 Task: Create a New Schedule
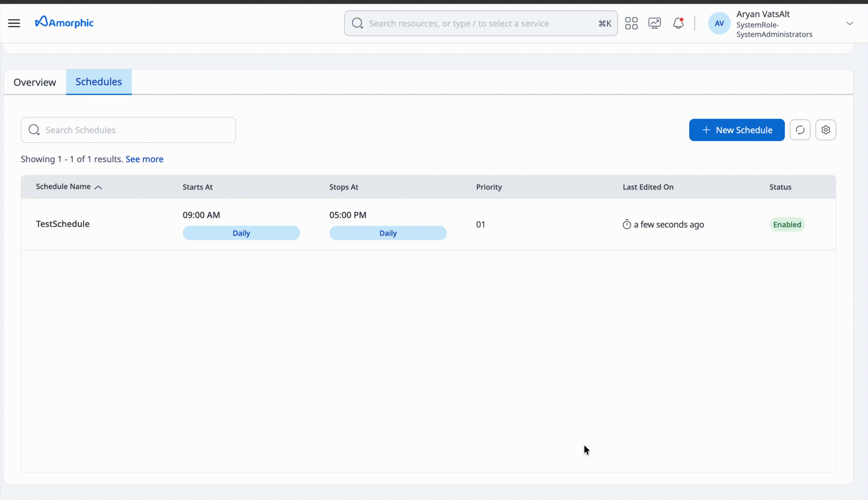pos(737,130)
